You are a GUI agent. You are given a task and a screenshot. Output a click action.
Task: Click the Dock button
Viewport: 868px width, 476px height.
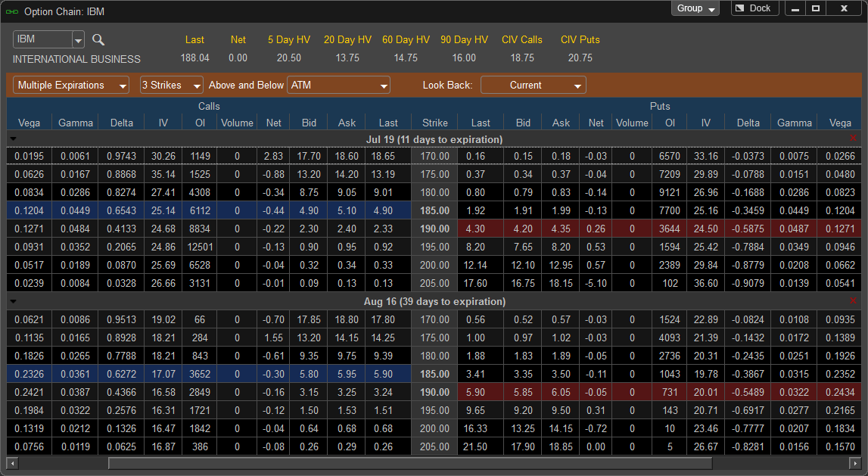coord(754,8)
